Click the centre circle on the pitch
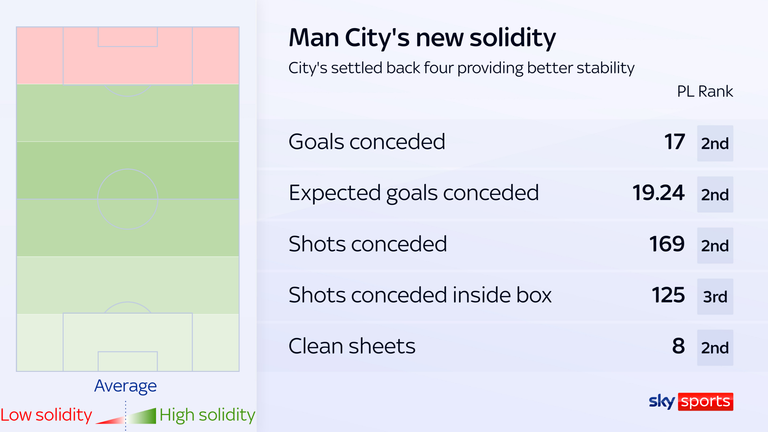 point(128,199)
